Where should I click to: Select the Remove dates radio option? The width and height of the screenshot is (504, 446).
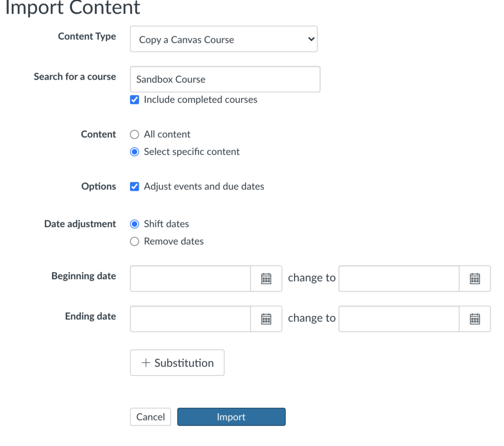pyautogui.click(x=134, y=241)
